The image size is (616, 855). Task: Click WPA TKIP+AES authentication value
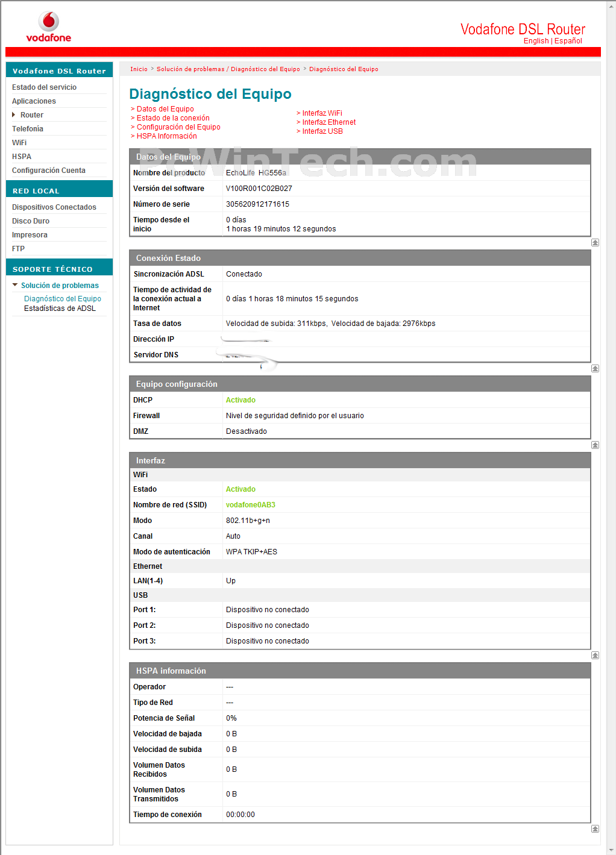coord(251,552)
